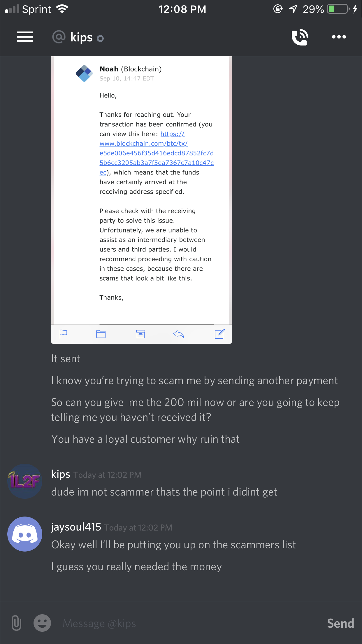Open the blockchain.com transaction link
This screenshot has height=644, width=362.
157,153
